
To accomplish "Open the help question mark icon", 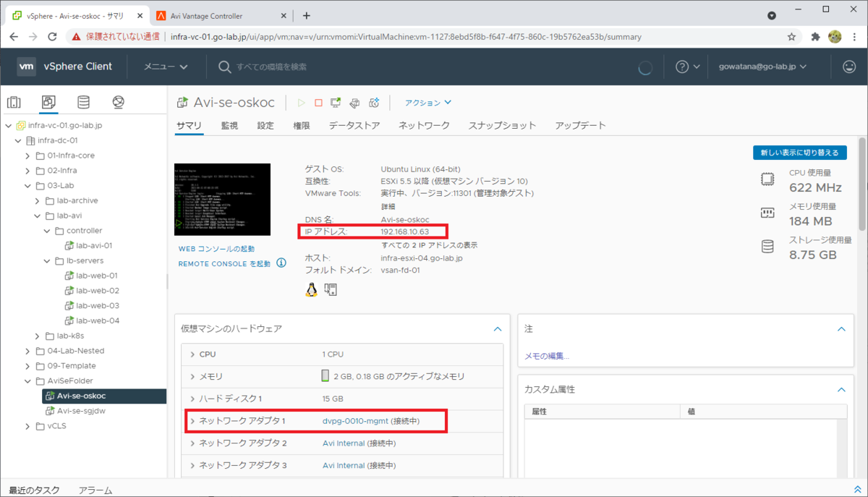I will point(682,67).
